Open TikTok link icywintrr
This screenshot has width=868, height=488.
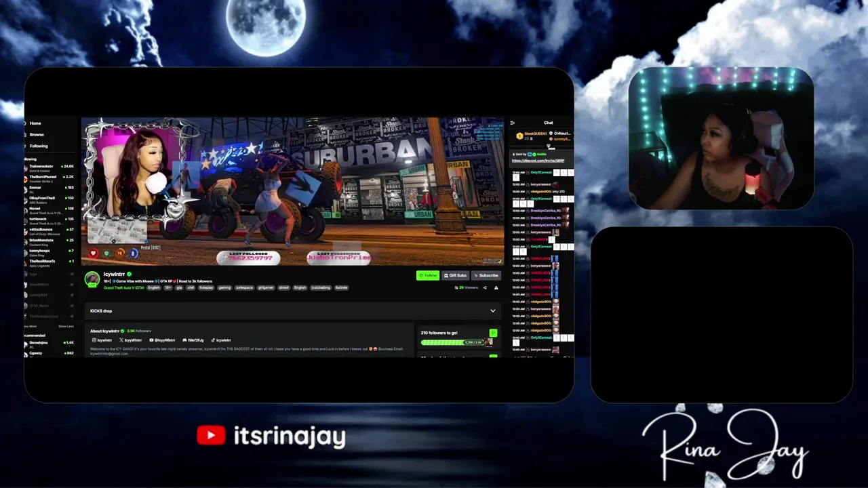click(222, 340)
